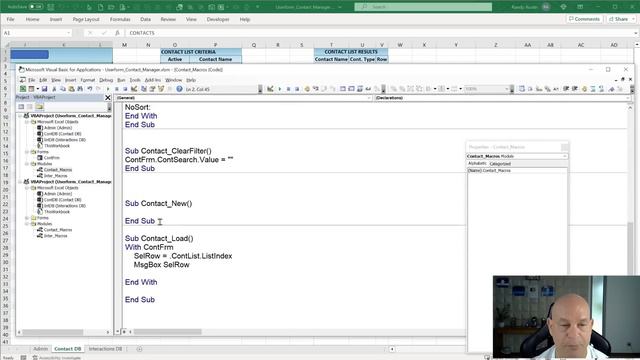Open the Object Browser toolbar icon
This screenshot has width=640, height=360.
[x=161, y=89]
